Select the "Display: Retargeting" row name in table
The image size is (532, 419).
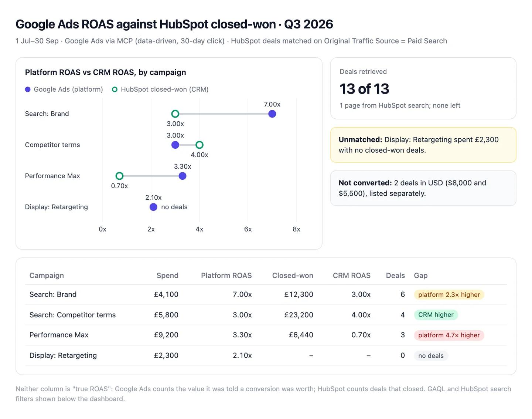(63, 355)
